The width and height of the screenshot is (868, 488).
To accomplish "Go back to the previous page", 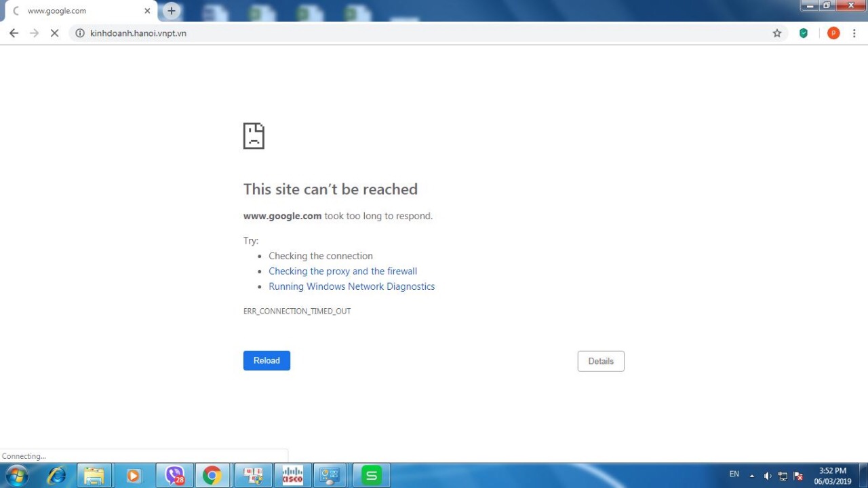I will [14, 33].
